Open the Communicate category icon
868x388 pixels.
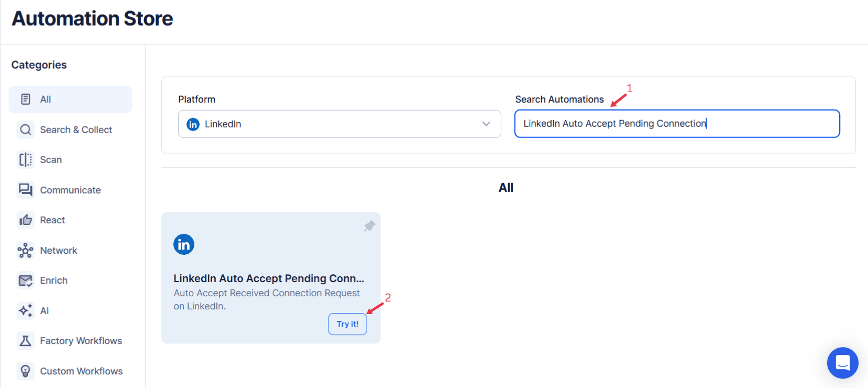(25, 190)
